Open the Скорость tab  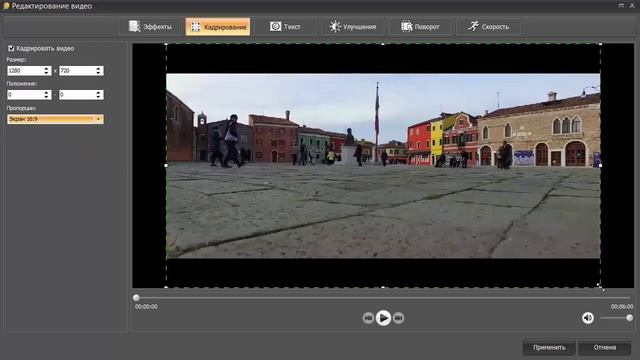(488, 27)
